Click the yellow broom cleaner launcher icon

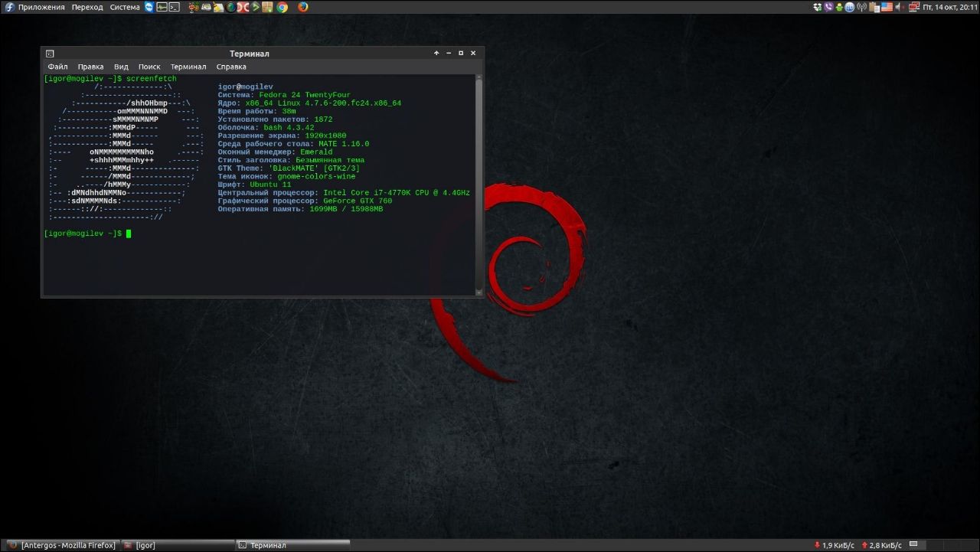pyautogui.click(x=218, y=7)
